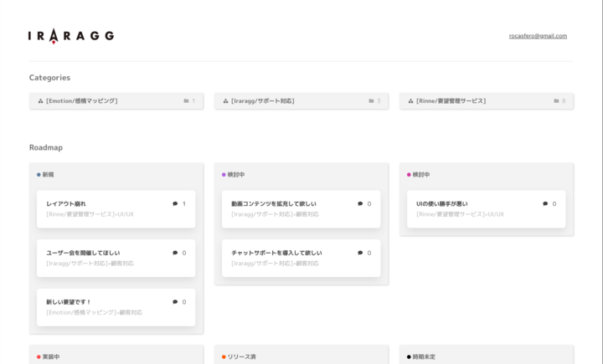603x364 pixels.
Task: Click the tree icon beside Emotion/感情マッピング
Action: click(40, 101)
